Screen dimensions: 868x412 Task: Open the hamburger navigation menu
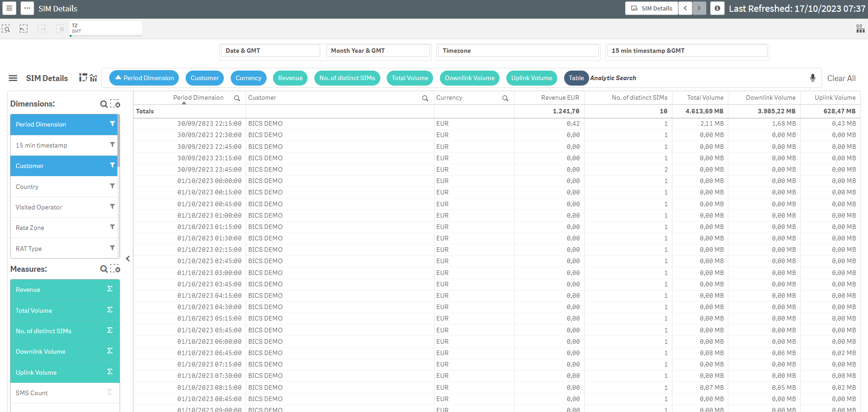pyautogui.click(x=9, y=8)
